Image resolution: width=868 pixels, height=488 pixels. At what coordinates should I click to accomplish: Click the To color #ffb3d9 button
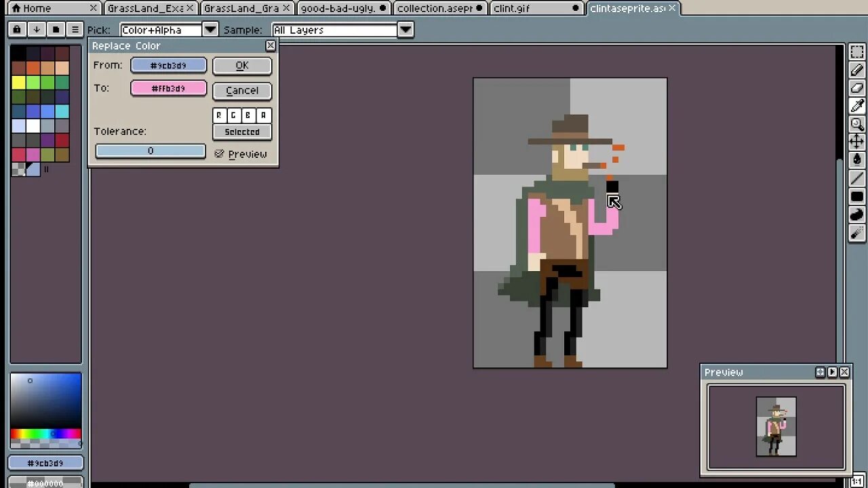pyautogui.click(x=168, y=88)
